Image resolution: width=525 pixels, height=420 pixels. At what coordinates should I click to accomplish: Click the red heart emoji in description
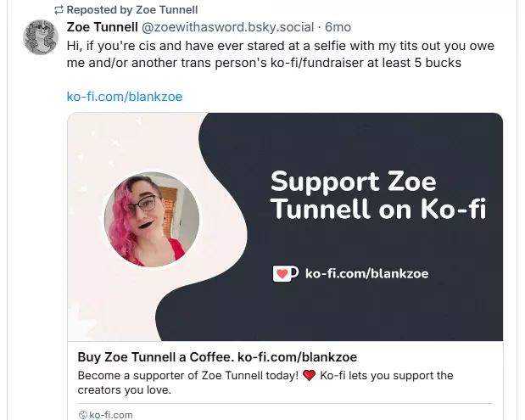(309, 375)
